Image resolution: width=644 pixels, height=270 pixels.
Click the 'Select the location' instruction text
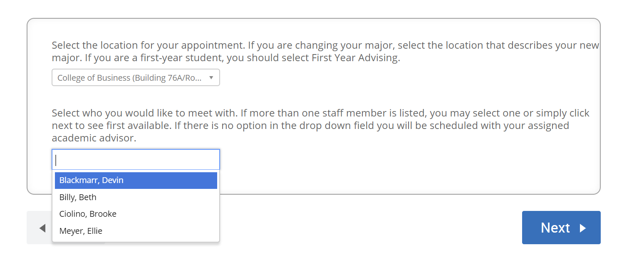click(x=325, y=52)
